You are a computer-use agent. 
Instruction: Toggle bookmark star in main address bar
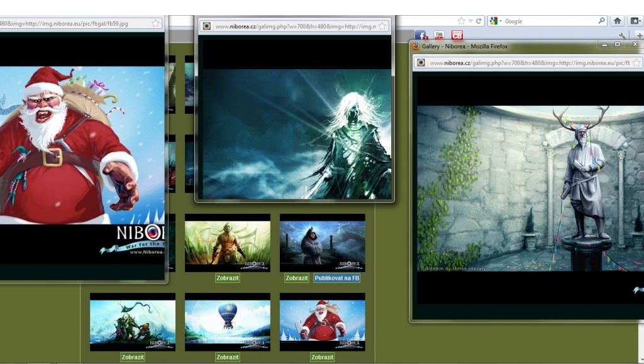pyautogui.click(x=462, y=21)
